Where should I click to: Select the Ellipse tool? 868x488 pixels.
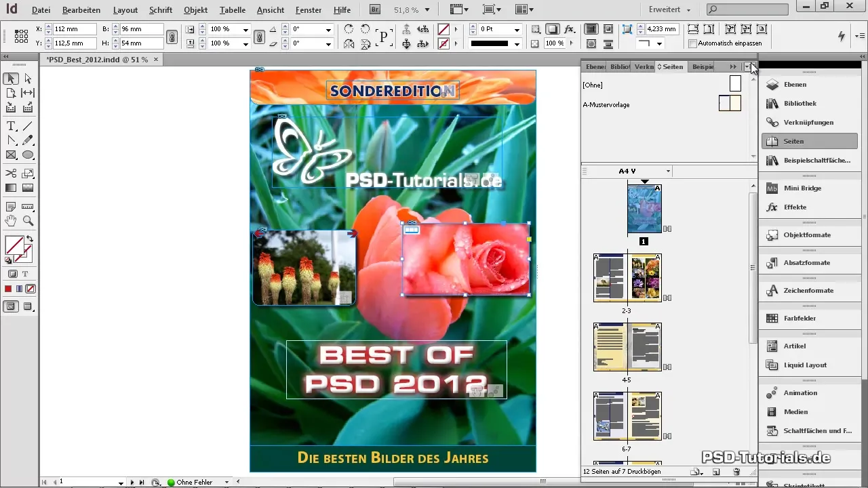[x=28, y=155]
